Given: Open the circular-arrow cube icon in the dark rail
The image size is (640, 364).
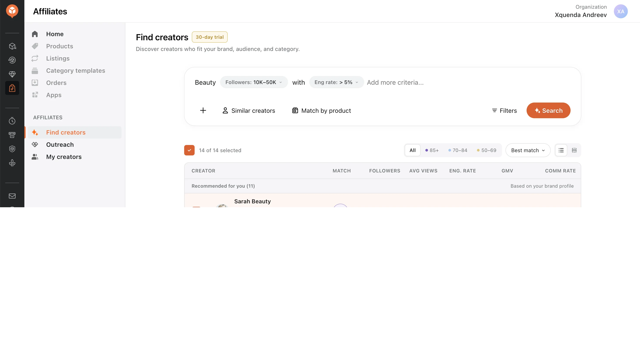Looking at the screenshot, I should pos(12,60).
